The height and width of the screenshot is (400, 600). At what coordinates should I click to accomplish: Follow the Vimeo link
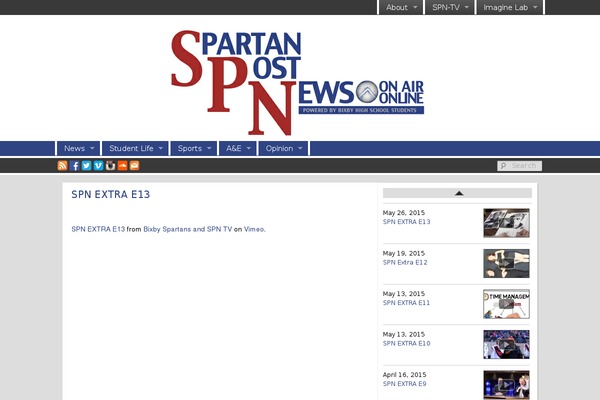254,229
